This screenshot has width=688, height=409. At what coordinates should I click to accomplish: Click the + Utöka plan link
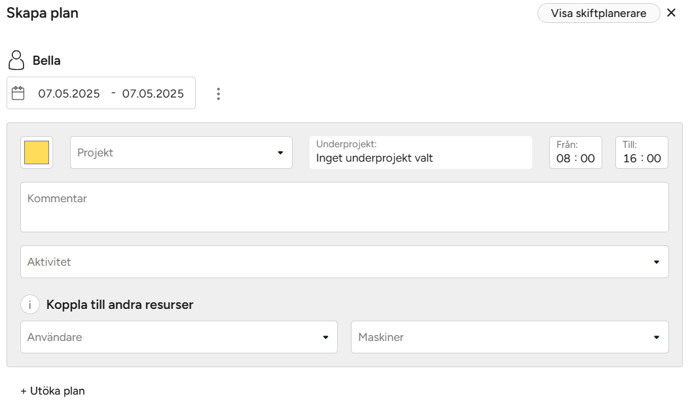click(x=53, y=391)
